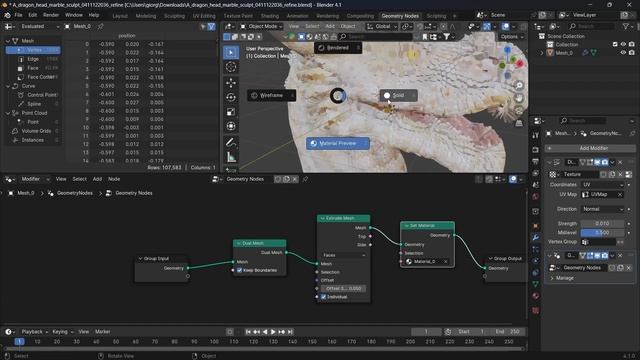This screenshot has width=640, height=360.
Task: Choose Solid shading in pie menu
Action: coord(398,96)
